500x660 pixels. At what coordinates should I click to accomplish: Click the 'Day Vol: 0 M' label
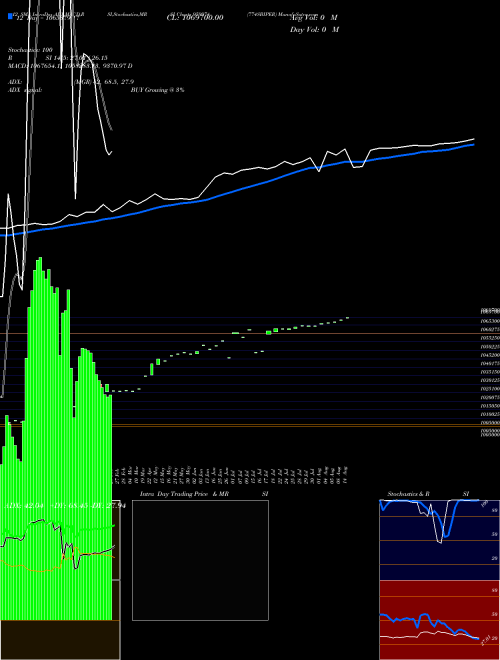point(314,30)
